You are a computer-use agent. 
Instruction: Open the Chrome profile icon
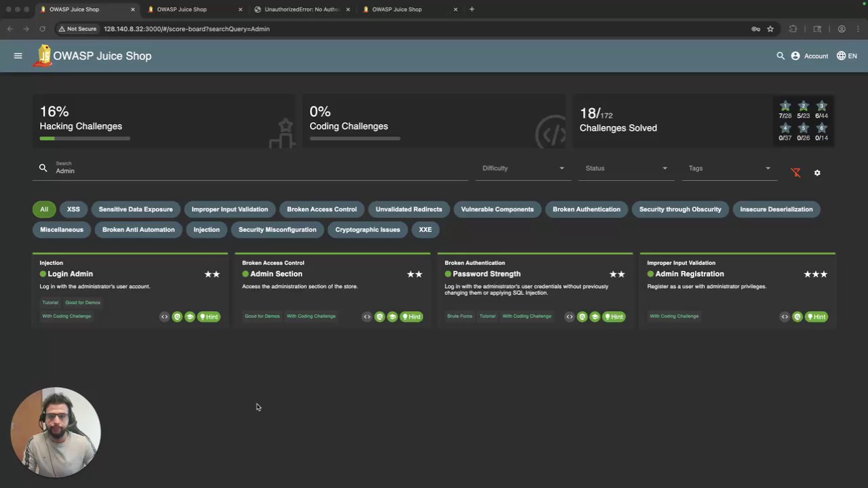842,29
